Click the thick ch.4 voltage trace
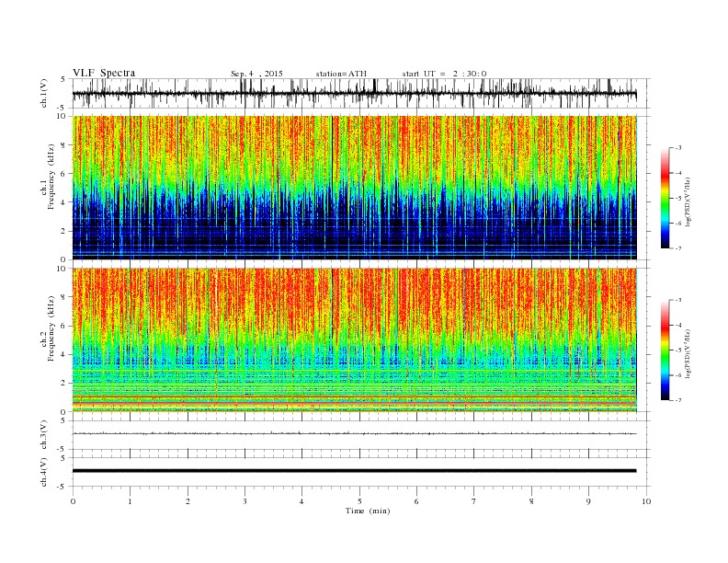 pos(355,471)
